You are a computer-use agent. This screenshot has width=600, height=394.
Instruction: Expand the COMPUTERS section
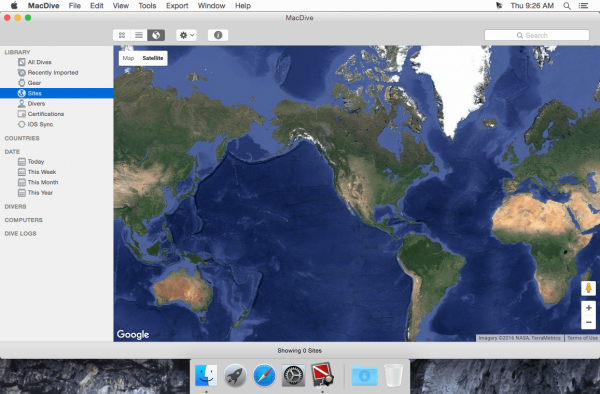pos(23,220)
